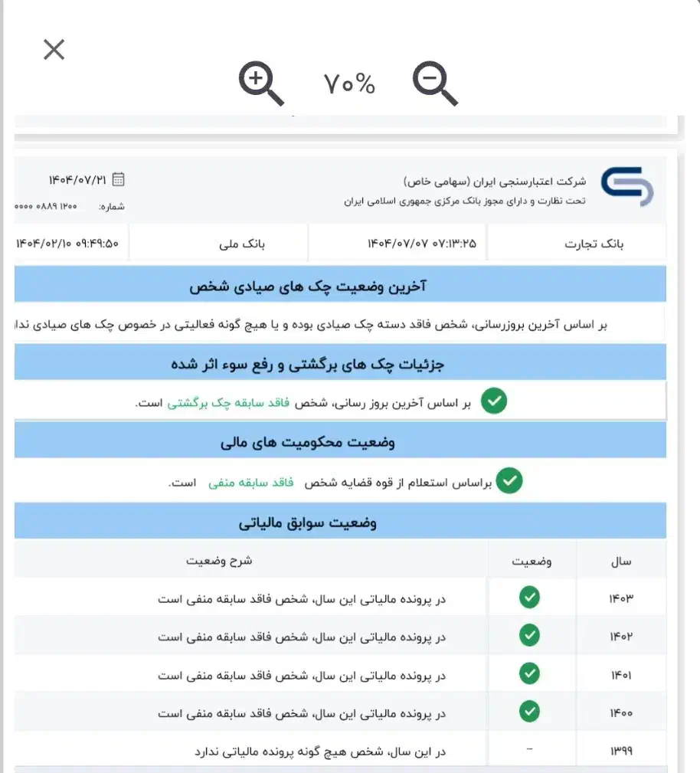Click the green status check for year 1402

tap(529, 635)
